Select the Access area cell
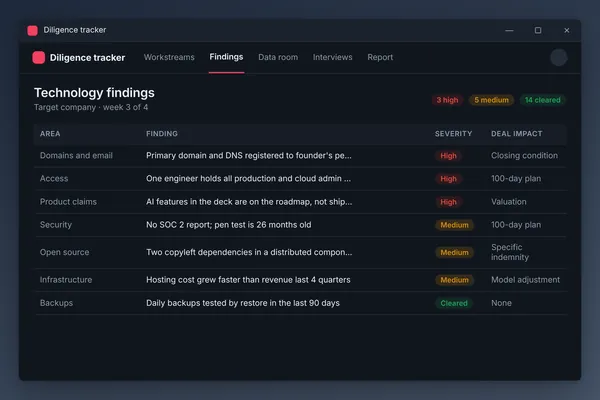The height and width of the screenshot is (400, 600). [54, 178]
